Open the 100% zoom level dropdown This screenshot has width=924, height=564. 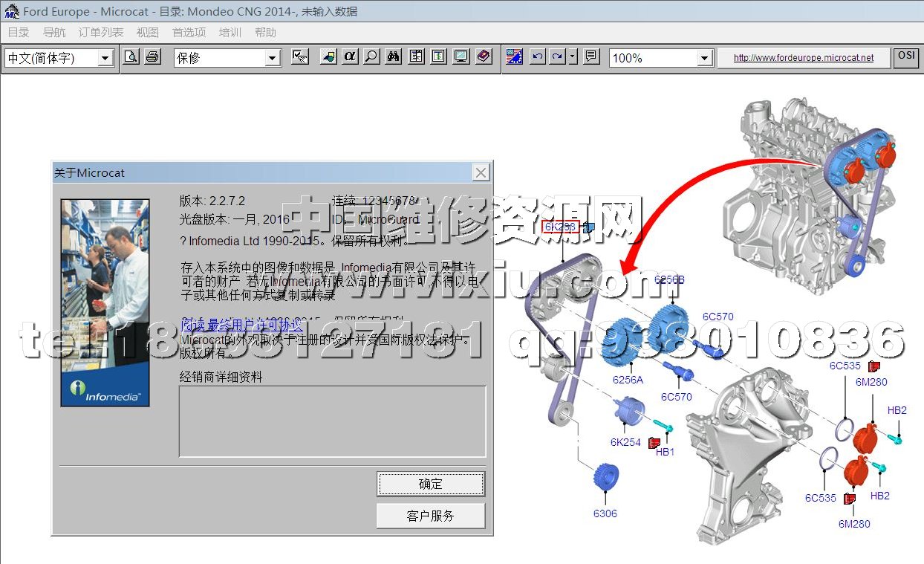click(x=704, y=58)
